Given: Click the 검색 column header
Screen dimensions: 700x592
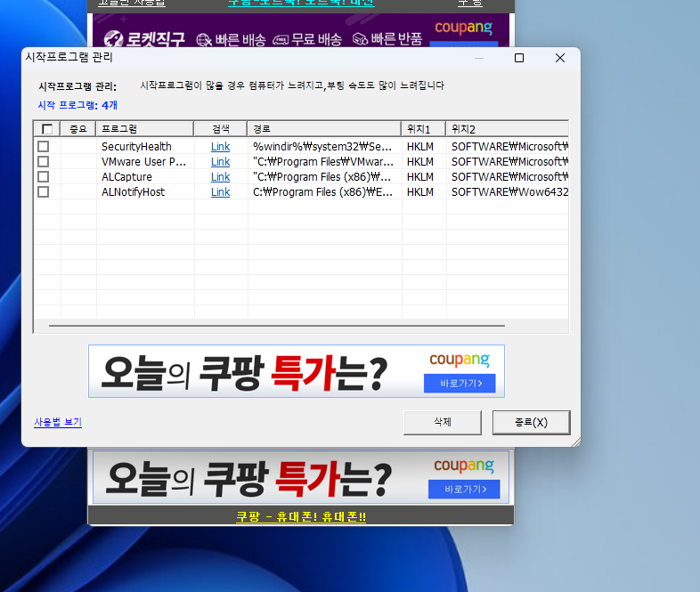Looking at the screenshot, I should (221, 129).
